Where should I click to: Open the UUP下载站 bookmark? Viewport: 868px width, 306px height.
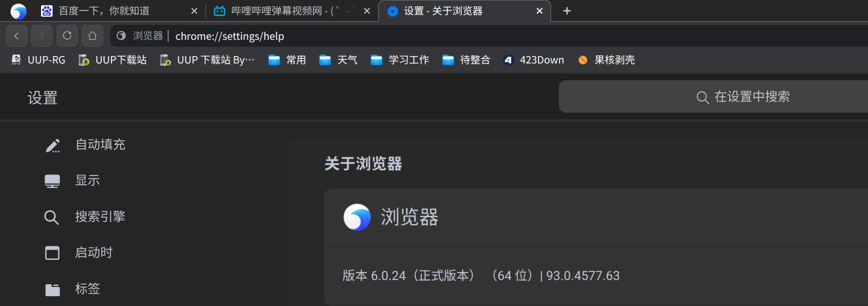[113, 60]
